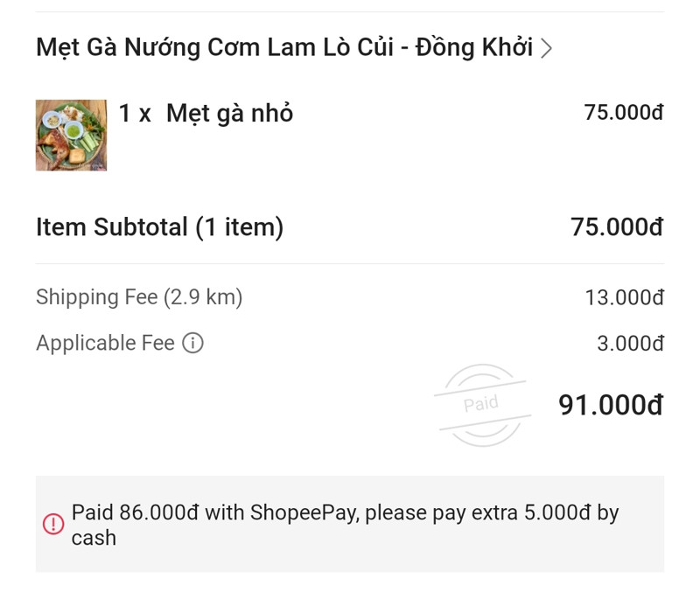Click the red warning exclamation icon
The width and height of the screenshot is (700, 613).
click(x=53, y=524)
